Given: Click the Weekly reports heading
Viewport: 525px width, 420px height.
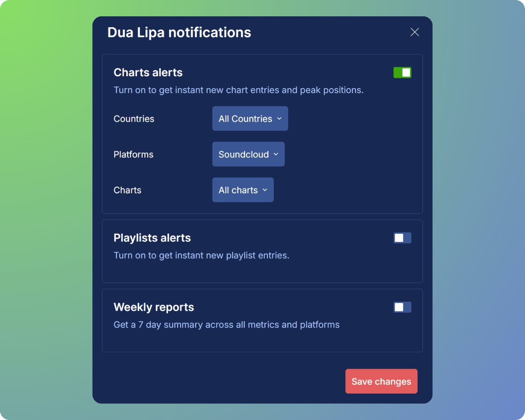Looking at the screenshot, I should [154, 307].
